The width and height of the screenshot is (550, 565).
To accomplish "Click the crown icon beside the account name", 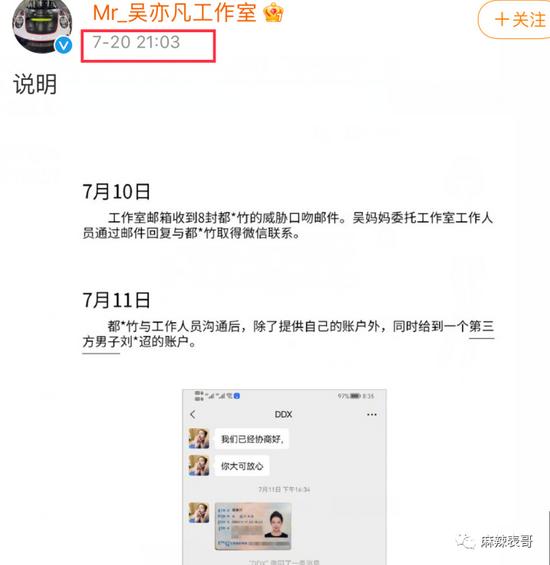I will pos(273,14).
